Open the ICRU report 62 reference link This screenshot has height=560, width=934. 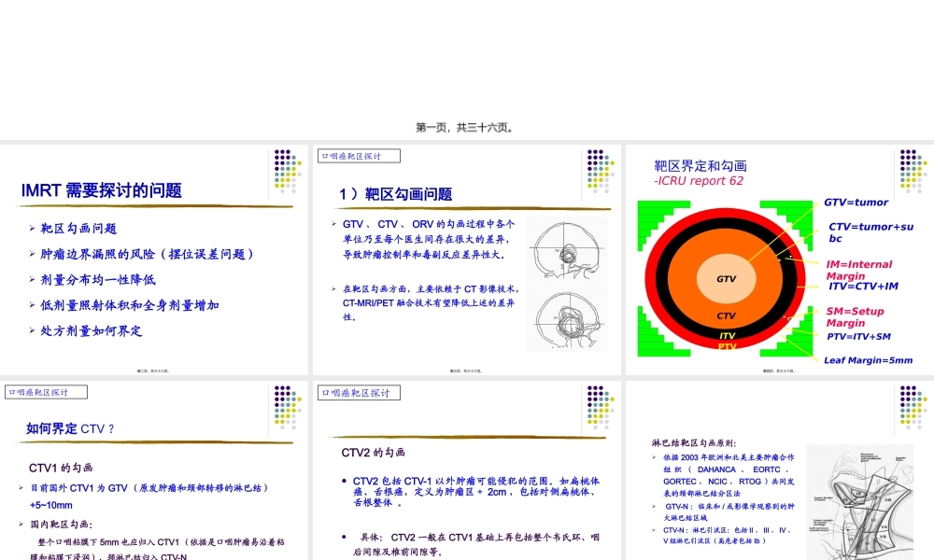[700, 180]
